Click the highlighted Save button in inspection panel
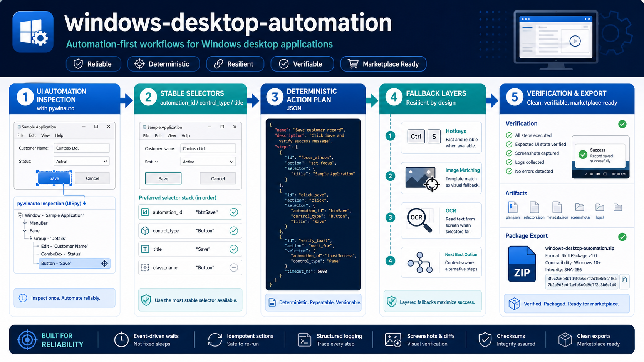 pos(54,178)
